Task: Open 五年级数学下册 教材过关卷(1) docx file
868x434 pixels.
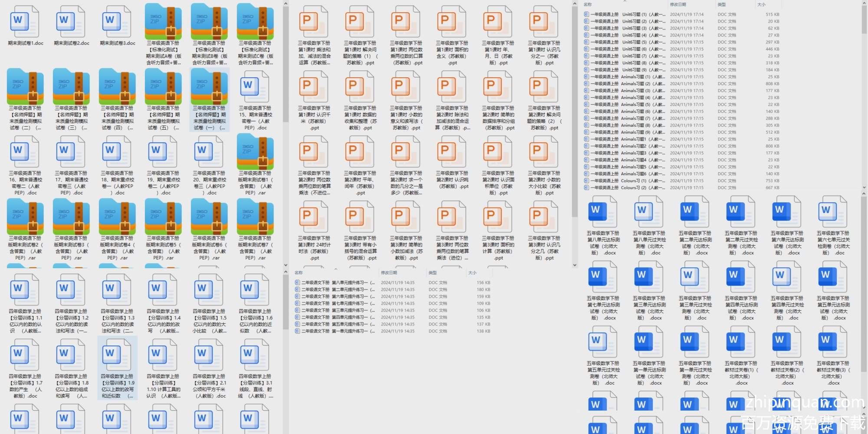Action: [x=741, y=343]
